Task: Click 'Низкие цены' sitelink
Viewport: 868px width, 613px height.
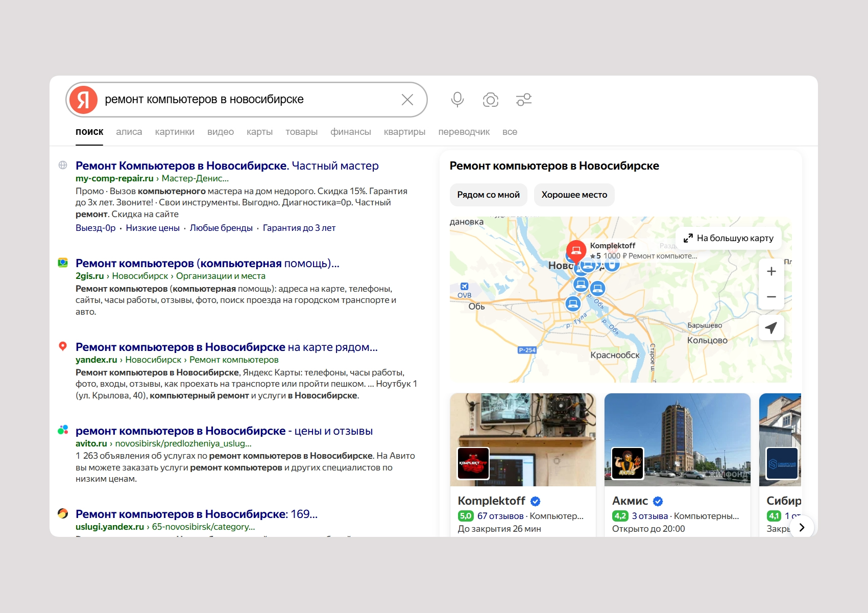Action: pos(153,228)
